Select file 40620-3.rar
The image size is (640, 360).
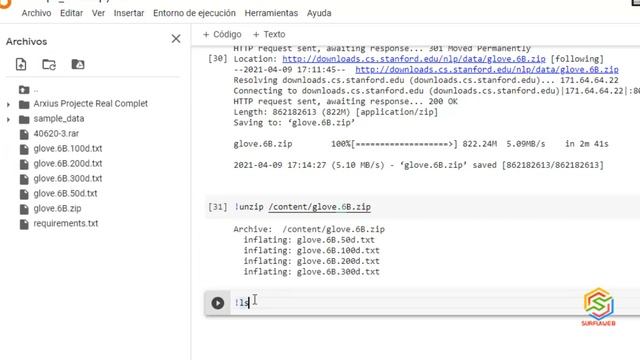tap(56, 133)
